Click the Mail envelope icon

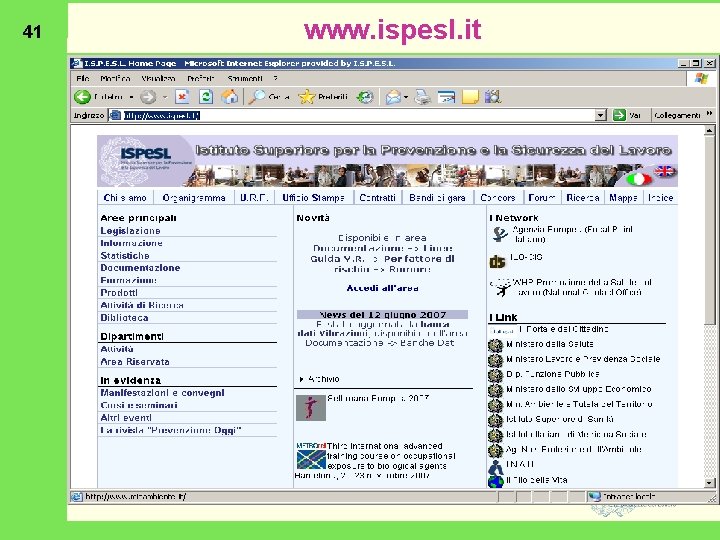(x=393, y=97)
